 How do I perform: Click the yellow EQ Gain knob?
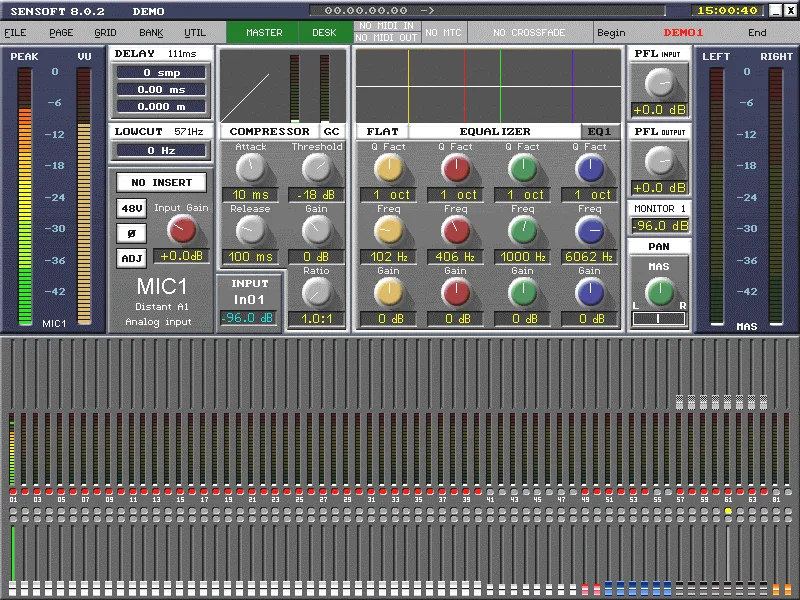click(389, 293)
